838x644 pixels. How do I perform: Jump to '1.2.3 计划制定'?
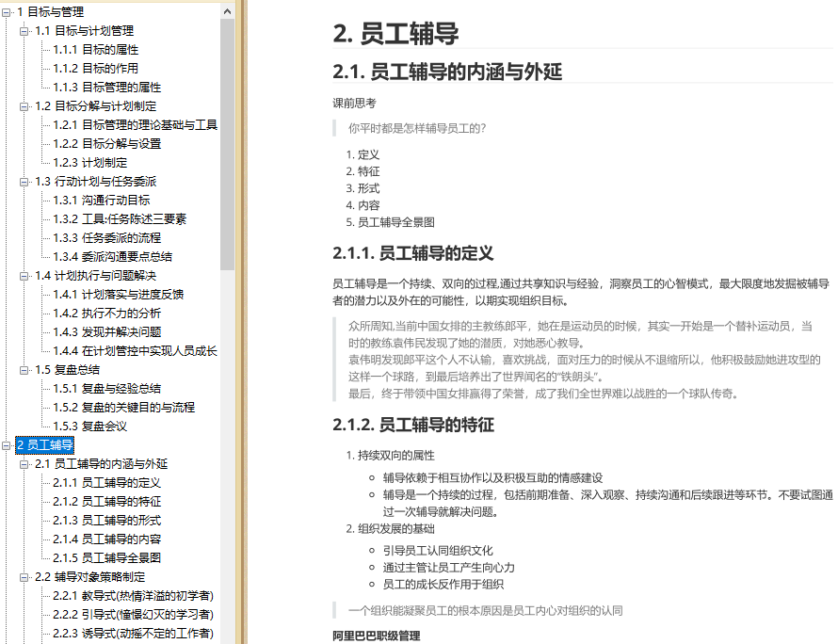tap(89, 163)
